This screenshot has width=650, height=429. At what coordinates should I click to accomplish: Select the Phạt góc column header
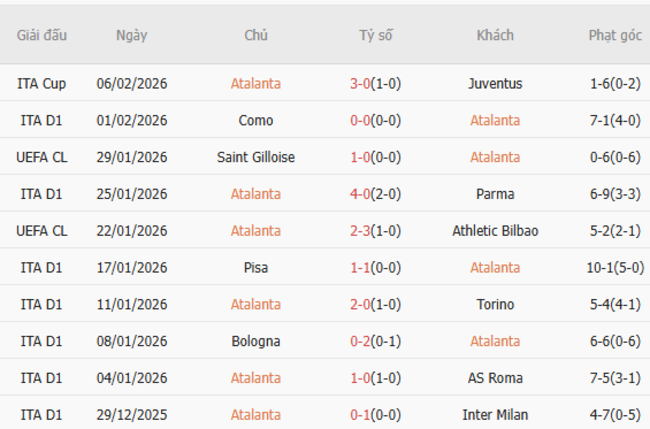point(615,35)
